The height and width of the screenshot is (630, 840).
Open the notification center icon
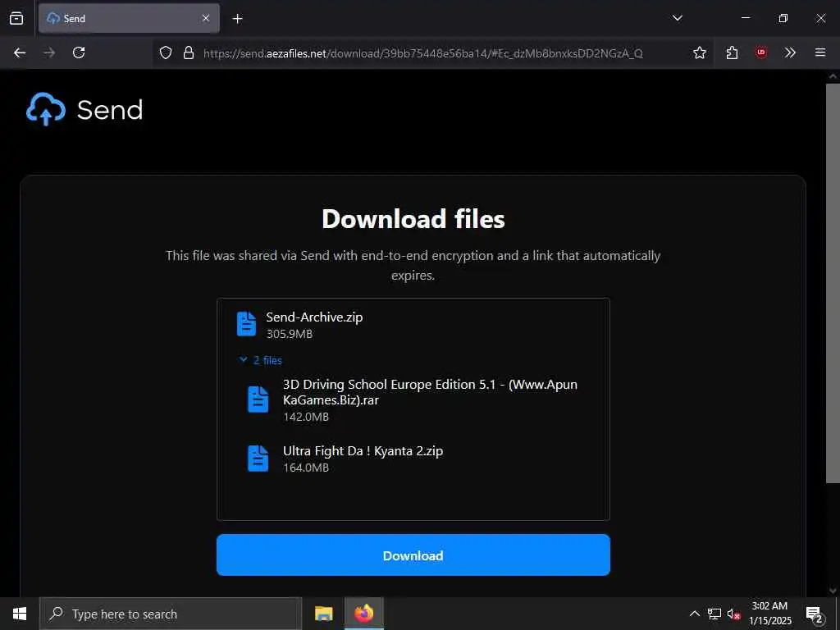point(815,614)
